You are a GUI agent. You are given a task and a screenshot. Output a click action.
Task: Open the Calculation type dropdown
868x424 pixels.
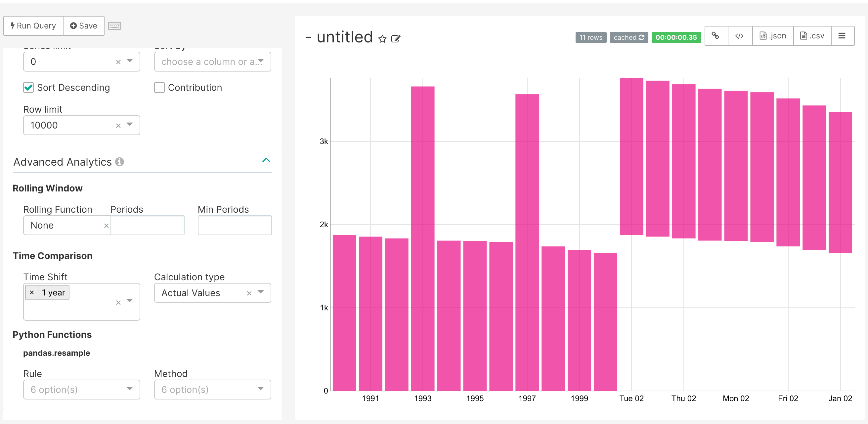260,292
